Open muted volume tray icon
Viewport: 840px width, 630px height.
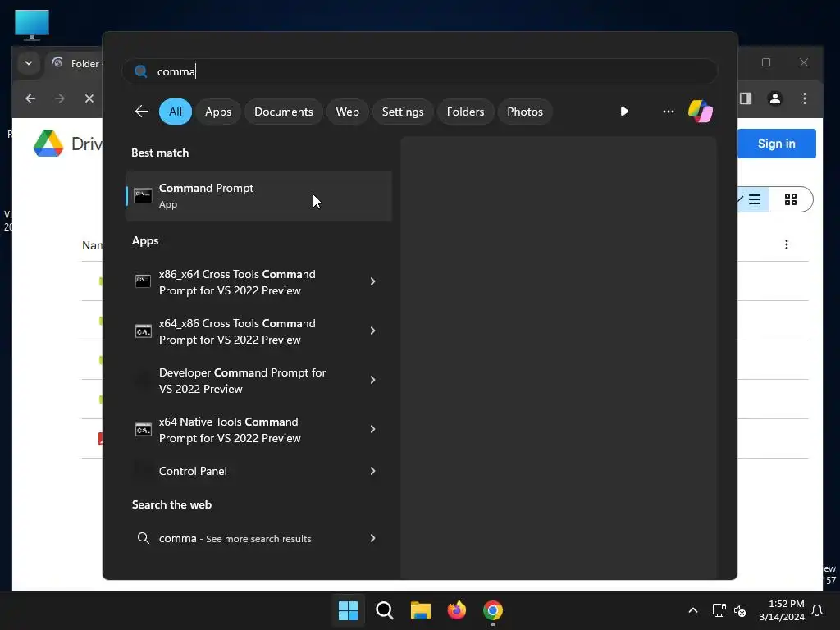(x=740, y=610)
